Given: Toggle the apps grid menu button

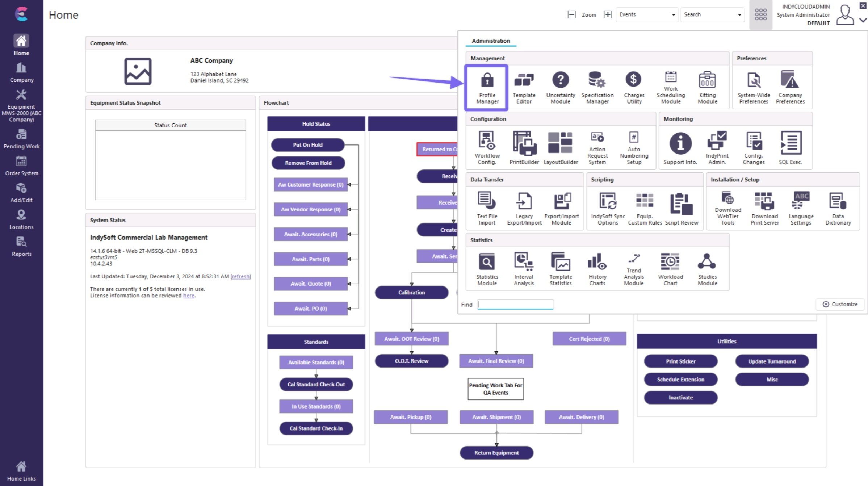Looking at the screenshot, I should 760,15.
